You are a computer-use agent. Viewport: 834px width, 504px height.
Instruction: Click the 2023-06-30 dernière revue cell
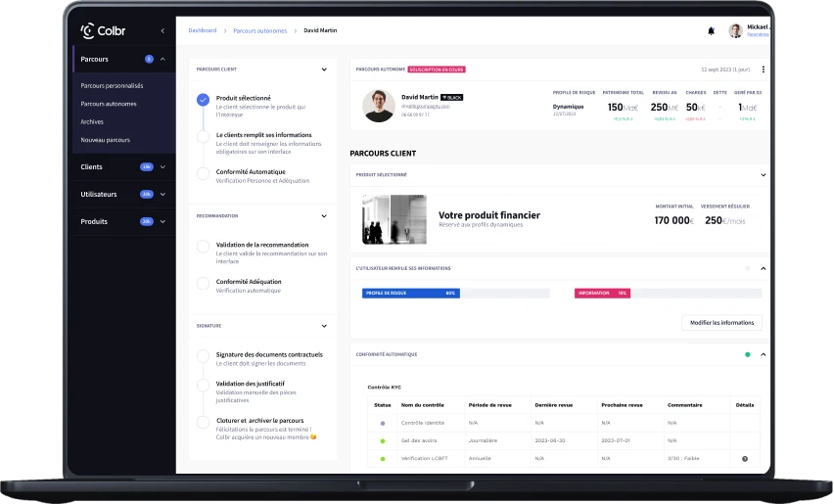pyautogui.click(x=550, y=440)
